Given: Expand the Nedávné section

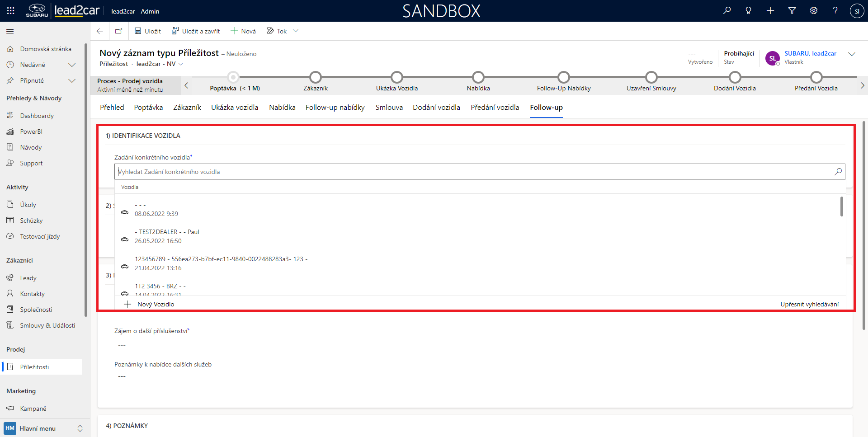Looking at the screenshot, I should [71, 65].
